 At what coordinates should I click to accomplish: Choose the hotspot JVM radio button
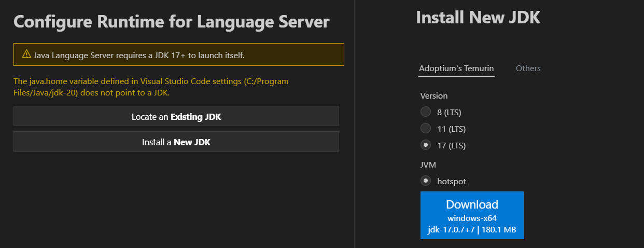click(426, 181)
